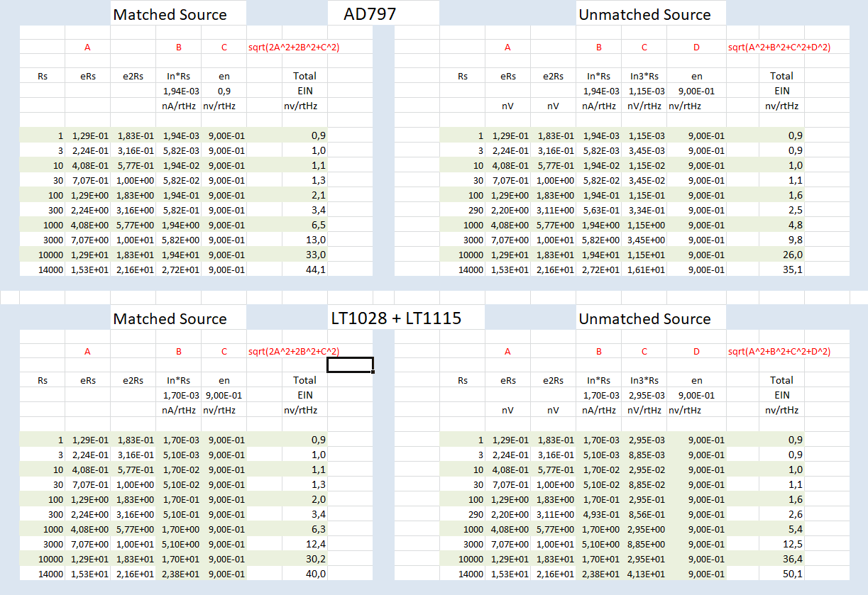Select In3*Rs value 1,15E-02
The height and width of the screenshot is (595, 868).
pyautogui.click(x=647, y=165)
